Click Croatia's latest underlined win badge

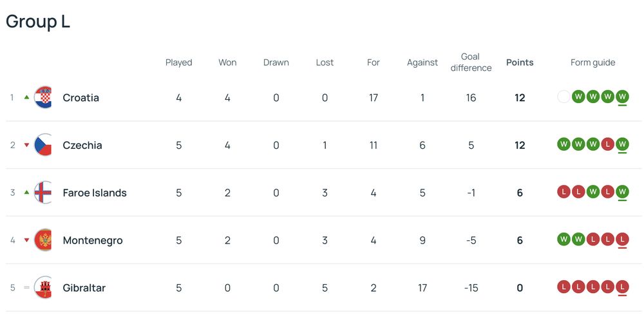click(622, 97)
